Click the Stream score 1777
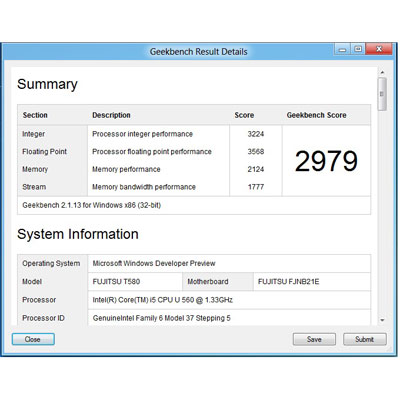 click(256, 187)
